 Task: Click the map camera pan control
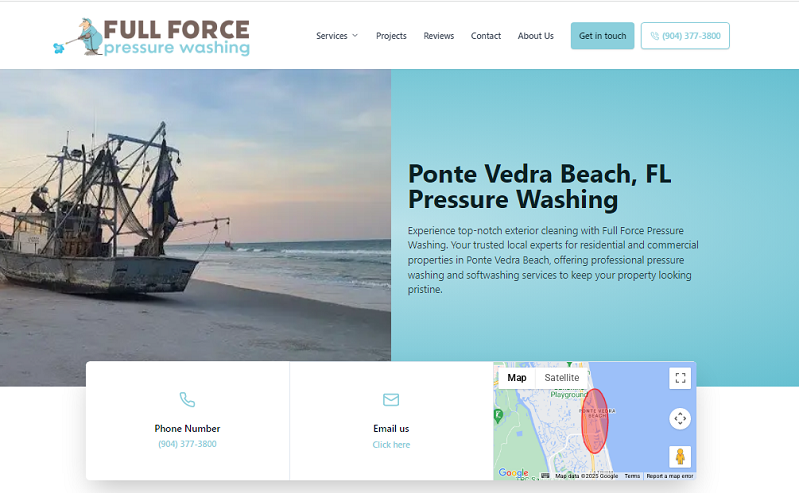pos(680,419)
